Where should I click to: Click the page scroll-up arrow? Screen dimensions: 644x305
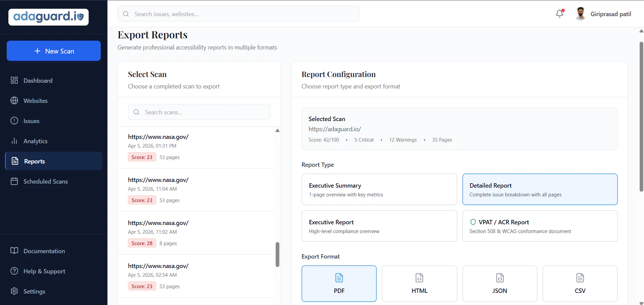tap(641, 31)
